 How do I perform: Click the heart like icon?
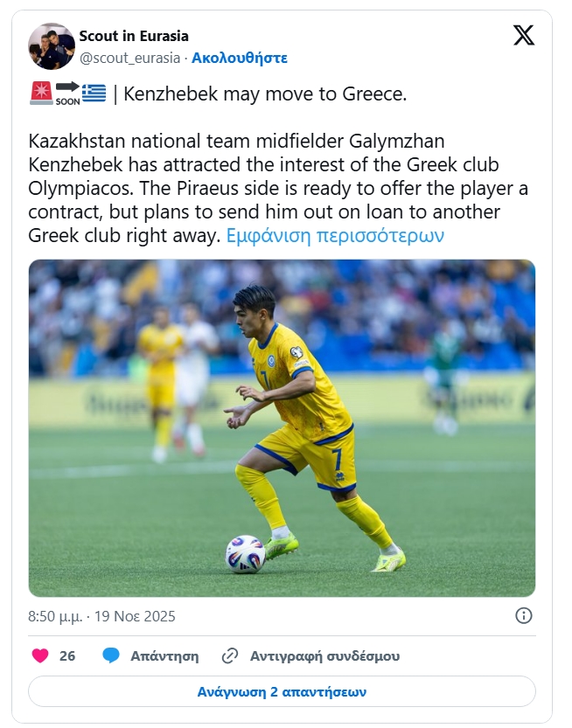40,655
